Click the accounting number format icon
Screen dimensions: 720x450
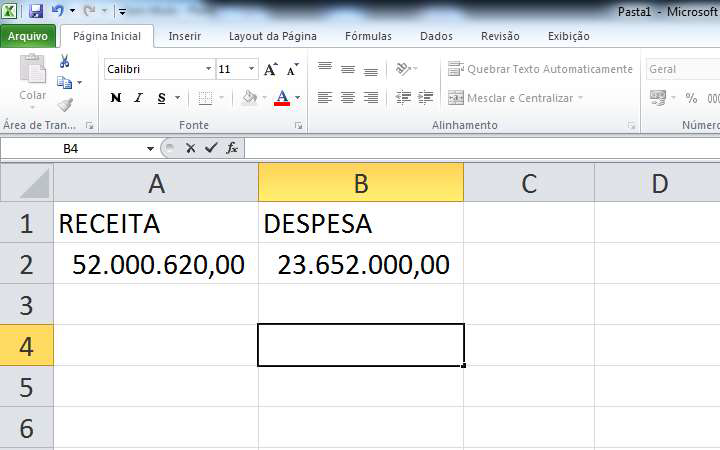[658, 97]
